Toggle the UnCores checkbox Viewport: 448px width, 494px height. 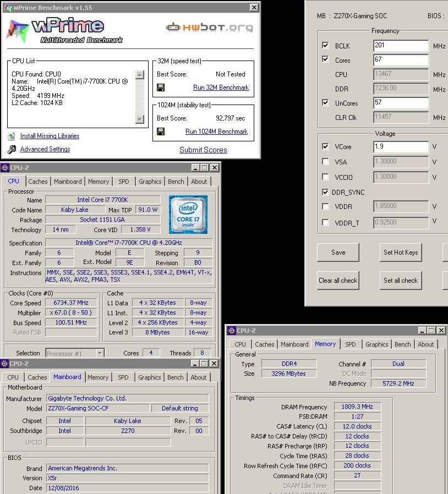326,103
